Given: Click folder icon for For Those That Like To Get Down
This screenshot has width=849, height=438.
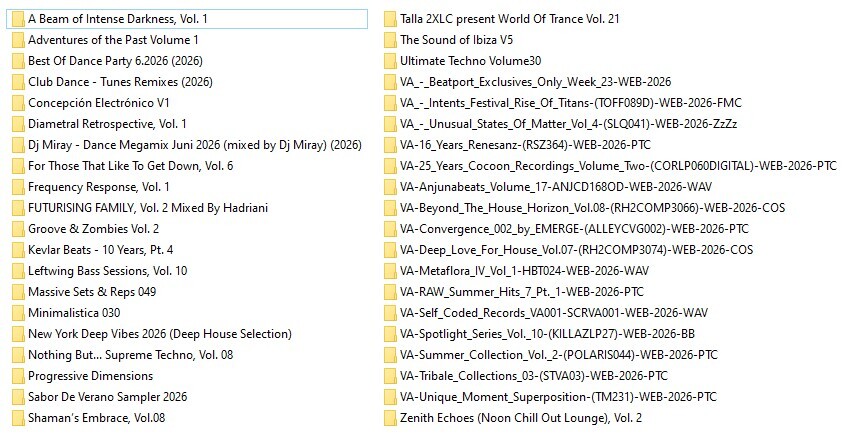Looking at the screenshot, I should (x=18, y=166).
